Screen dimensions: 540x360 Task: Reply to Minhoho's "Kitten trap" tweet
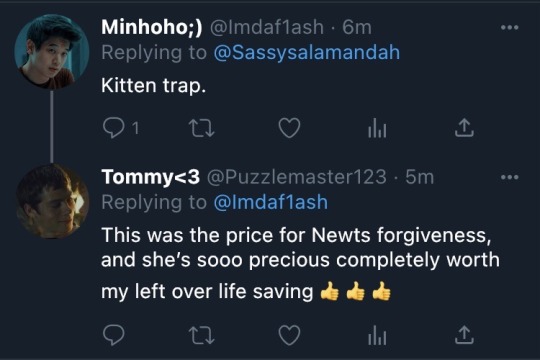(x=114, y=128)
